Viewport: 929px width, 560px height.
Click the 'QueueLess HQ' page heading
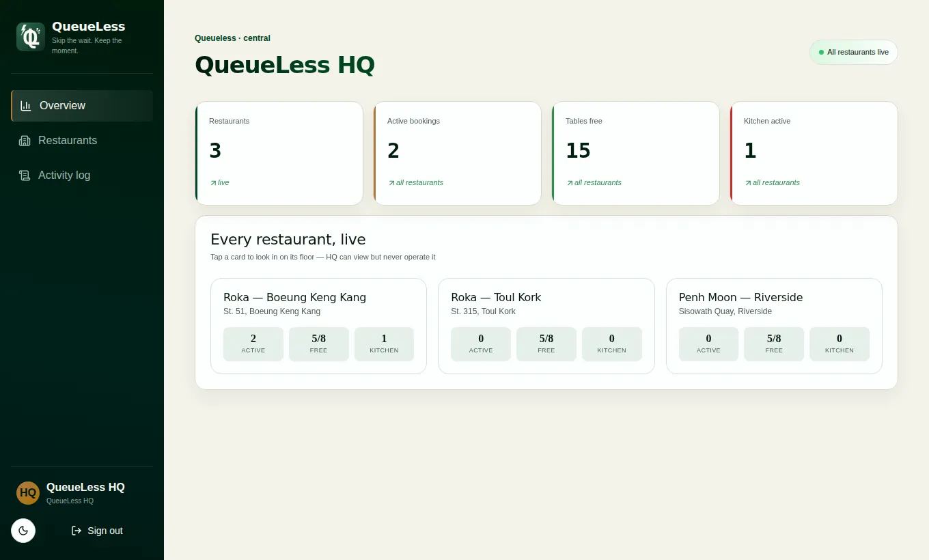(x=285, y=66)
